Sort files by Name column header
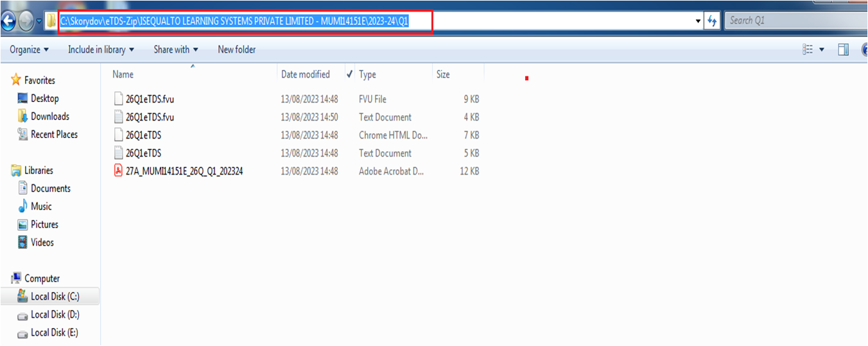Screen dimensions: 868x346 123,74
